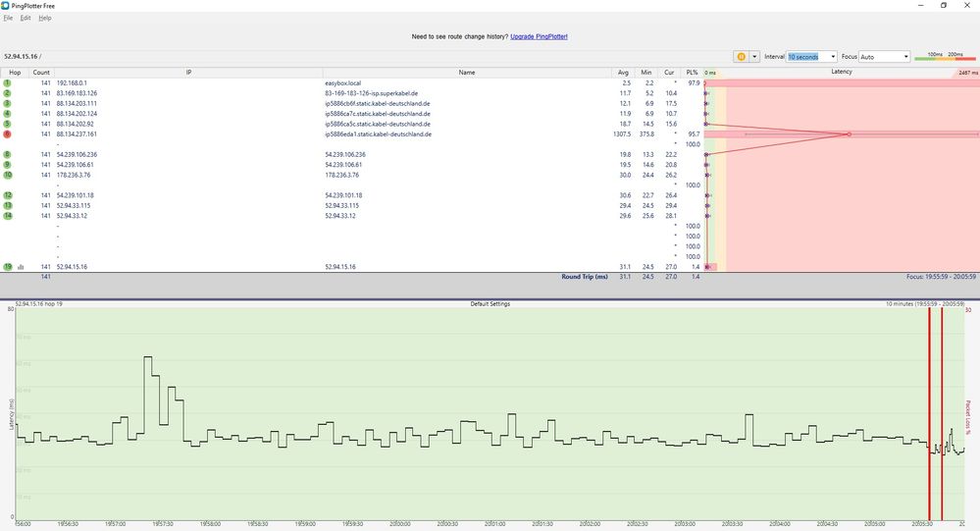This screenshot has height=531, width=980.
Task: Click the Default Settings title above timeline graph
Action: click(x=490, y=304)
